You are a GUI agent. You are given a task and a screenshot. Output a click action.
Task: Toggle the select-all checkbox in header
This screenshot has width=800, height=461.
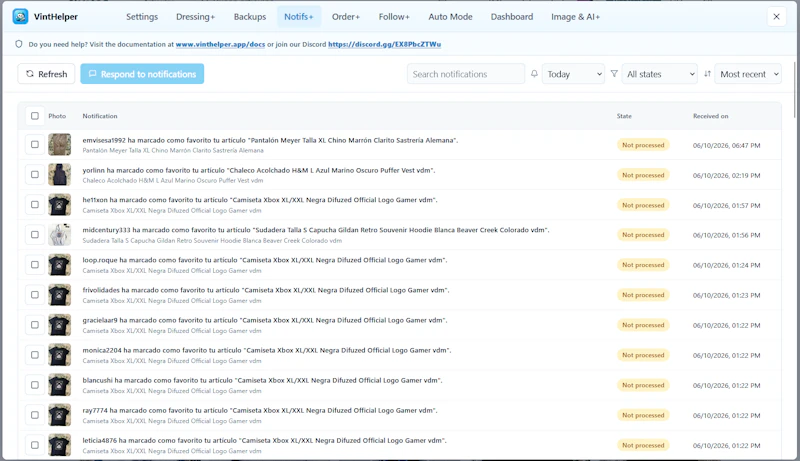click(x=35, y=116)
